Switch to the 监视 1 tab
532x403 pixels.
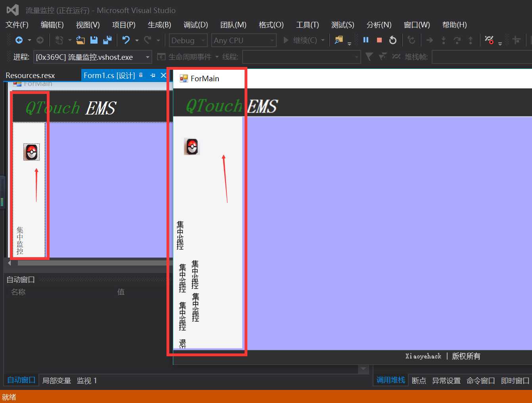tap(87, 380)
